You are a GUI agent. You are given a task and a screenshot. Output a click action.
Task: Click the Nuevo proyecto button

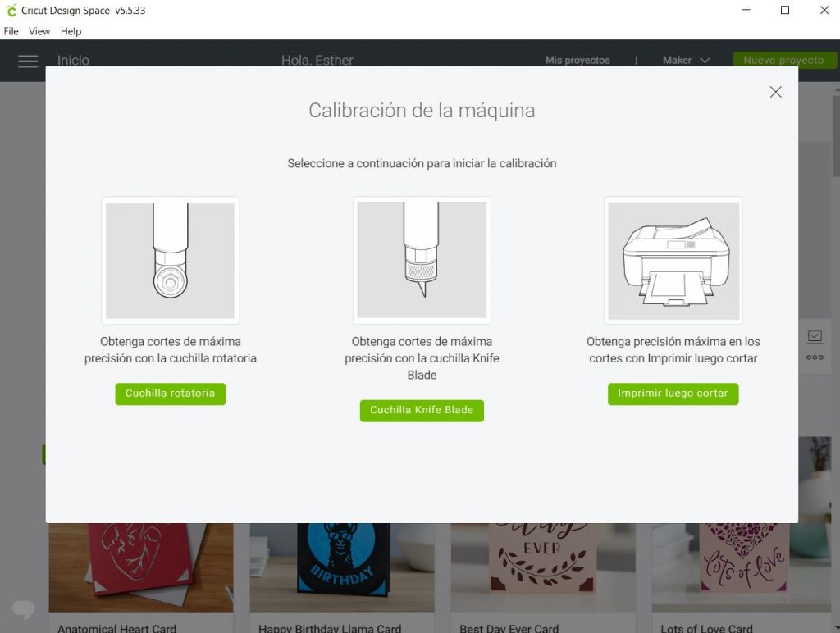pyautogui.click(x=783, y=60)
